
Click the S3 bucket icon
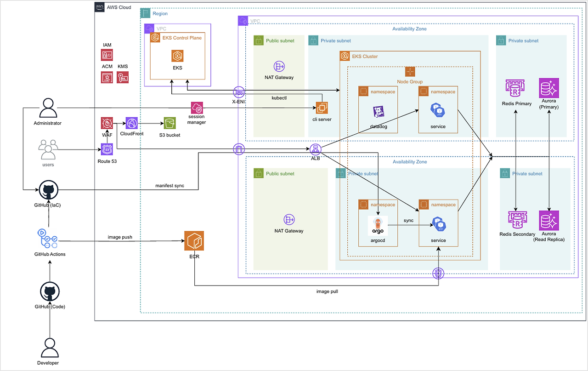(170, 123)
